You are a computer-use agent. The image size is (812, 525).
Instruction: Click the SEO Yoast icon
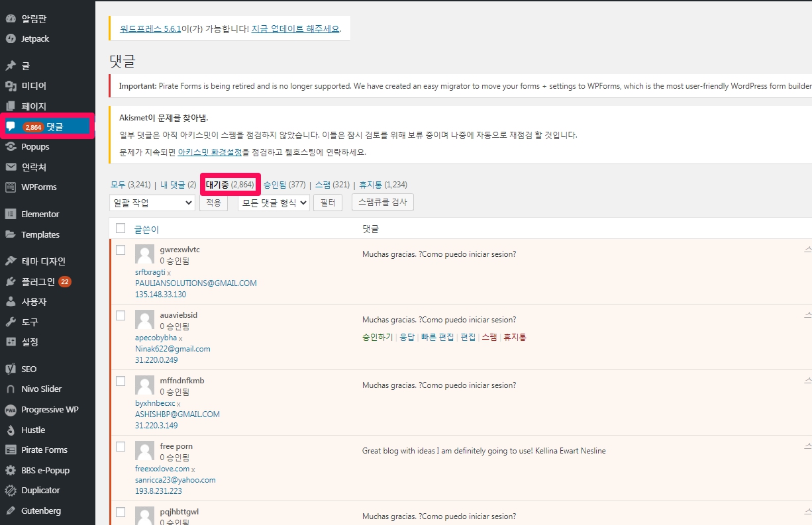pos(11,369)
